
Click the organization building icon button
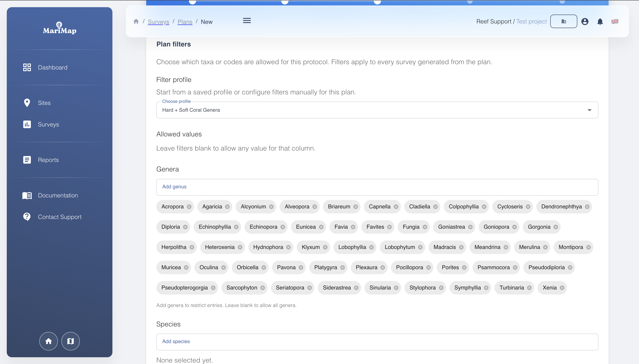tap(563, 21)
